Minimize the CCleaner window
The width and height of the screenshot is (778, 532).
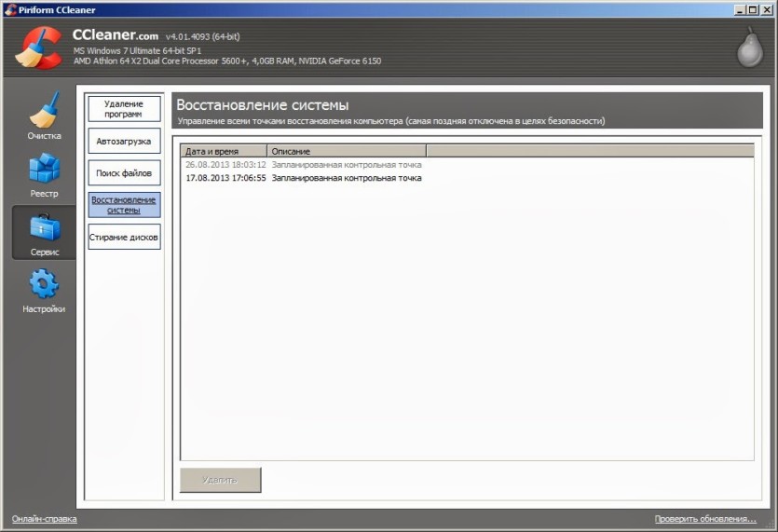[741, 9]
